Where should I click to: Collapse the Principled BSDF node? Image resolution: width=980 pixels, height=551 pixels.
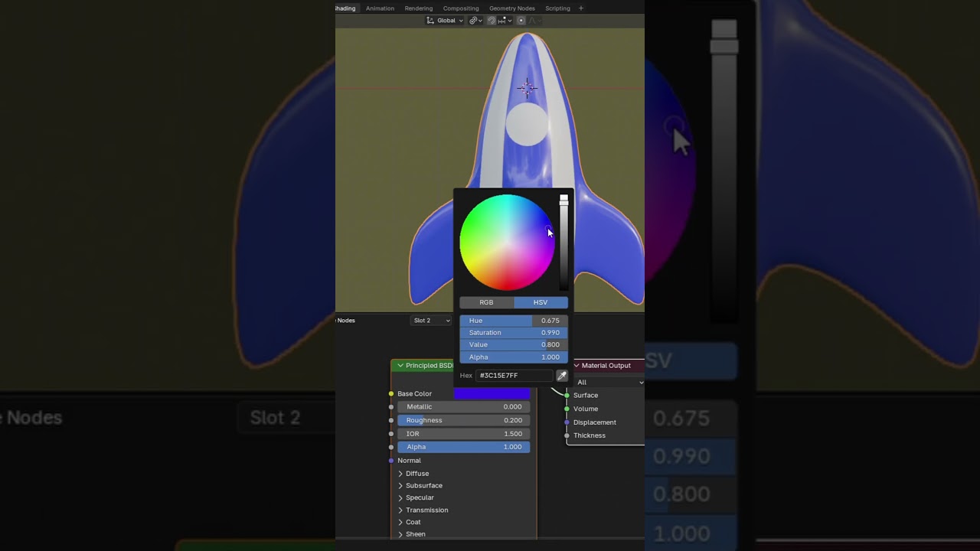pyautogui.click(x=400, y=366)
